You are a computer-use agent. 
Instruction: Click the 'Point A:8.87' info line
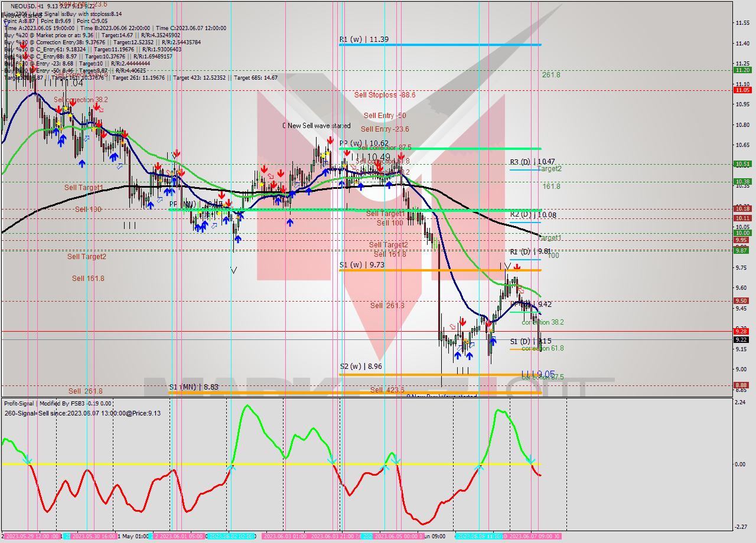19,21
